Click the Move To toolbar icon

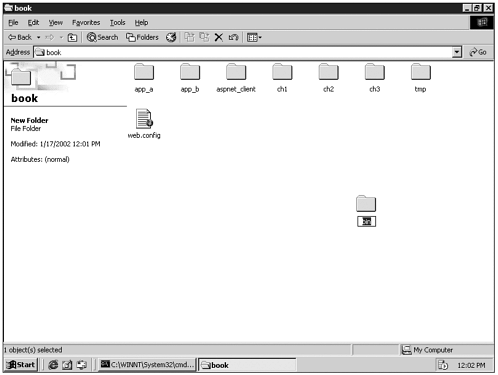tap(189, 37)
